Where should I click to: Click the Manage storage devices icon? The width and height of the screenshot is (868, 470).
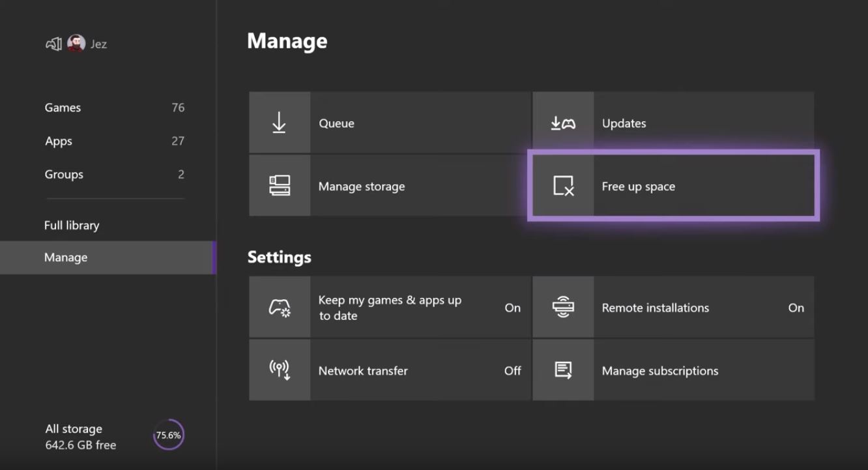pos(279,185)
